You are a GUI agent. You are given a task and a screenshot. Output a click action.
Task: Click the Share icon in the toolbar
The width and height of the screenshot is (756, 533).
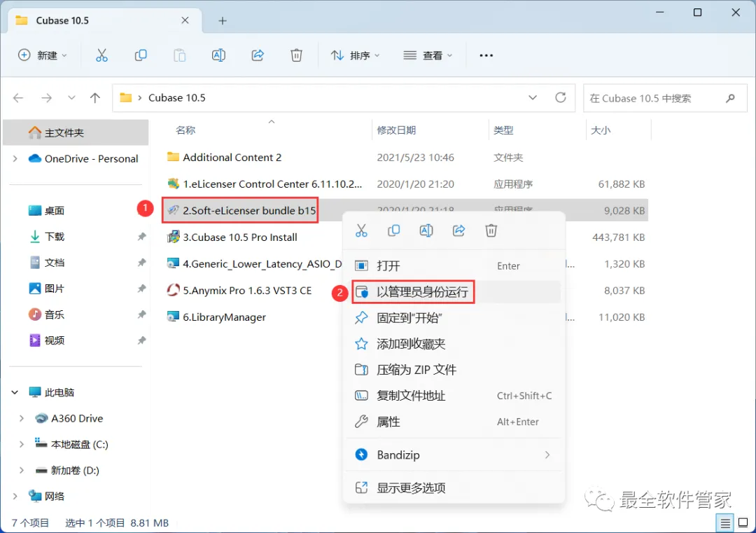pos(258,55)
